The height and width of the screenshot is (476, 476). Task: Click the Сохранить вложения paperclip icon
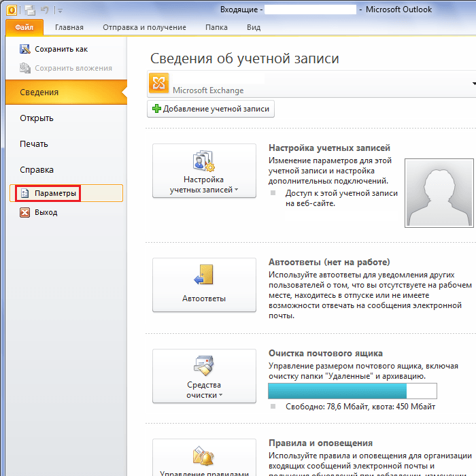point(25,68)
